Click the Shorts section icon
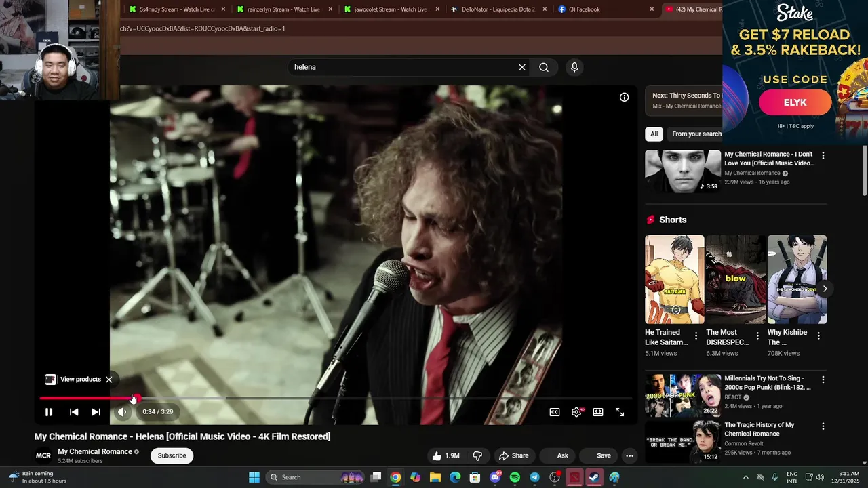The image size is (868, 488). coord(650,220)
